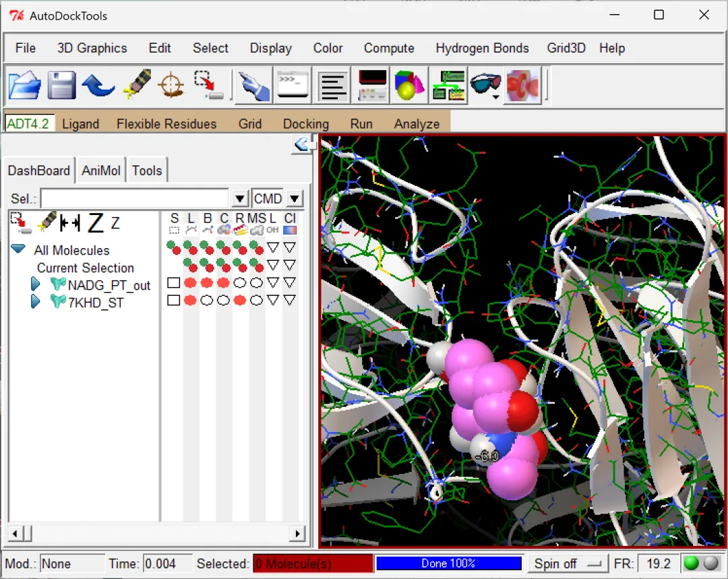Click the Sel. text input field
Viewport: 728px width, 579px height.
[x=135, y=200]
